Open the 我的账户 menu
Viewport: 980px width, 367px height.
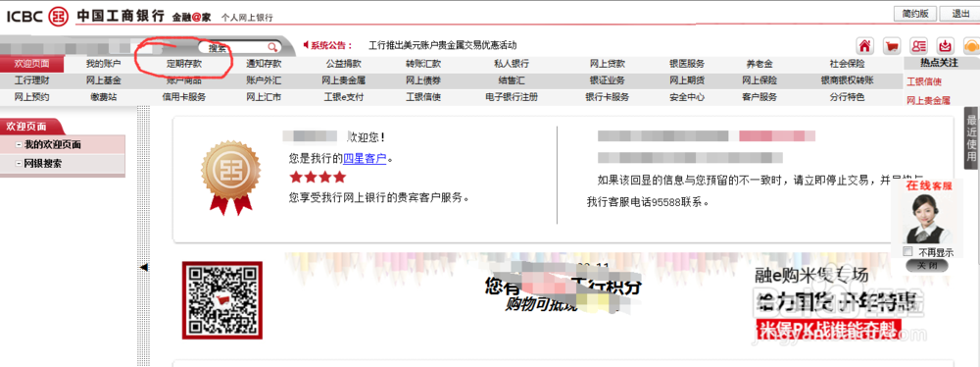[x=104, y=63]
